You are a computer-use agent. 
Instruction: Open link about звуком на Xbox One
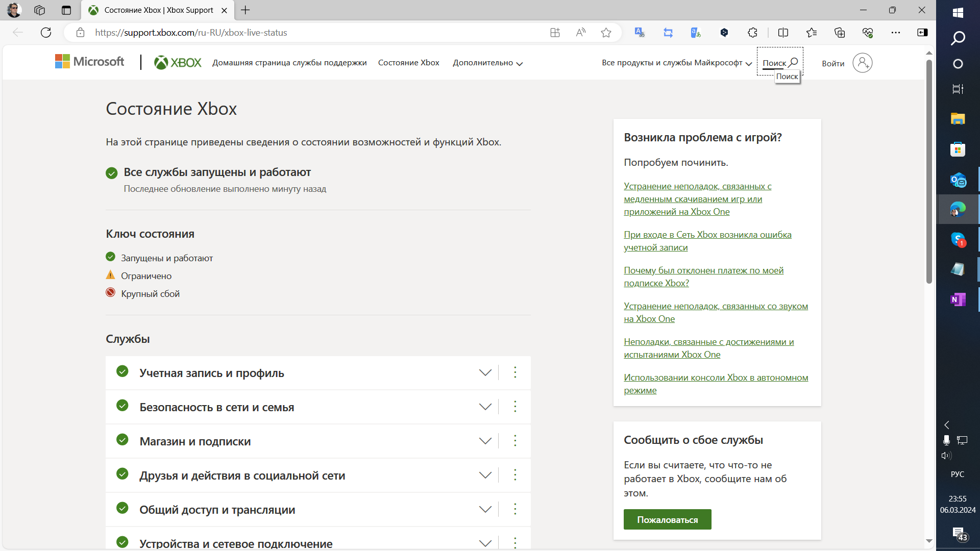[x=716, y=312]
